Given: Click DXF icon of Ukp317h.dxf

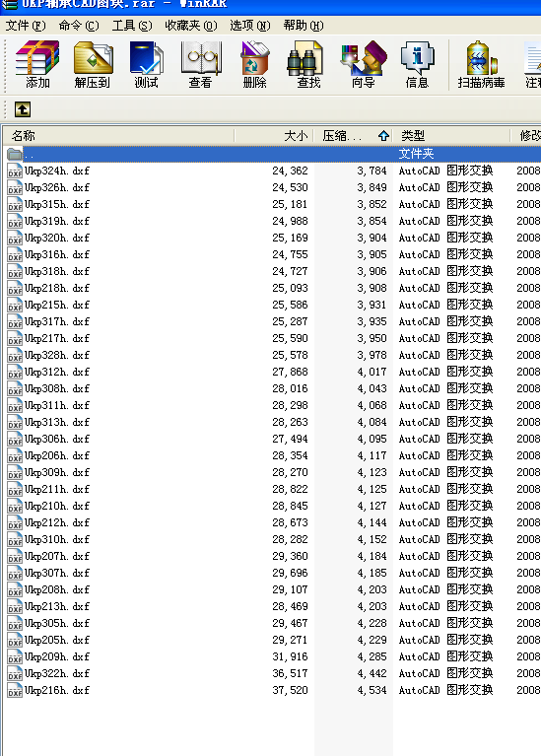Looking at the screenshot, I should tap(15, 321).
